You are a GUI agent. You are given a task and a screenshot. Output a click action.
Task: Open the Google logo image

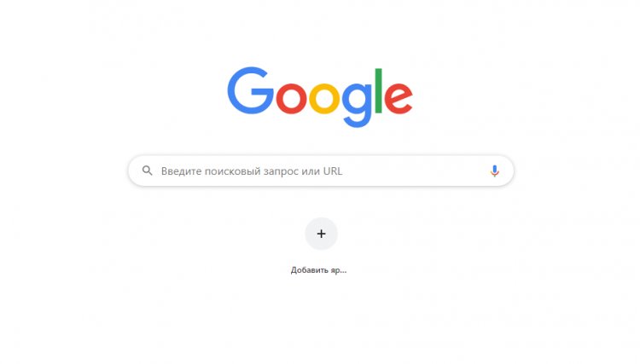(320, 97)
